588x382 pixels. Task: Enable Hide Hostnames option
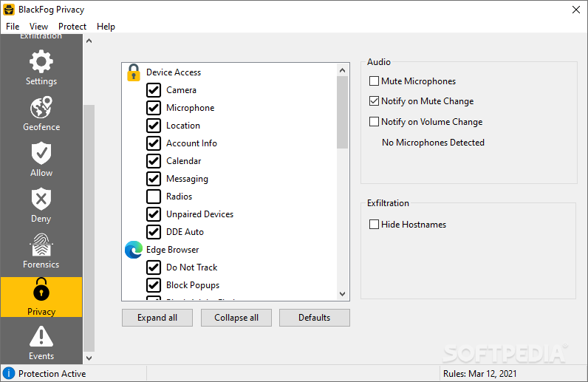(374, 225)
